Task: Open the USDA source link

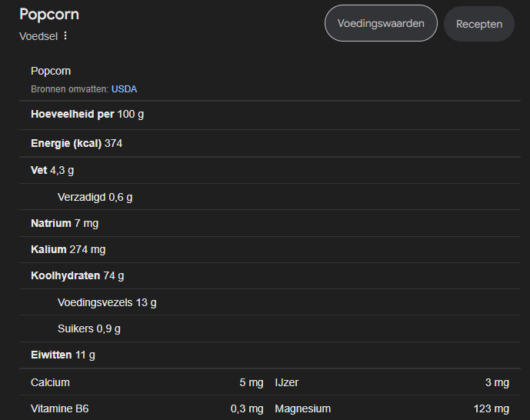Action: point(124,89)
